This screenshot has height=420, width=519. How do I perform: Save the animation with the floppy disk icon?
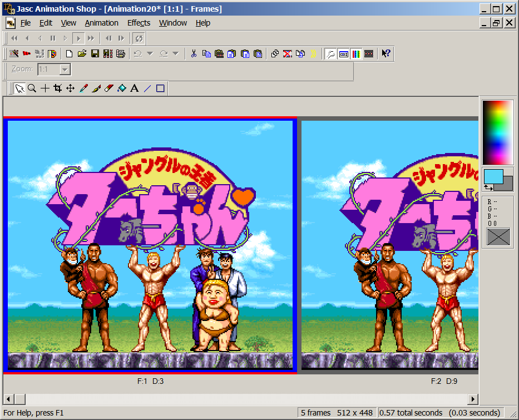[x=95, y=53]
